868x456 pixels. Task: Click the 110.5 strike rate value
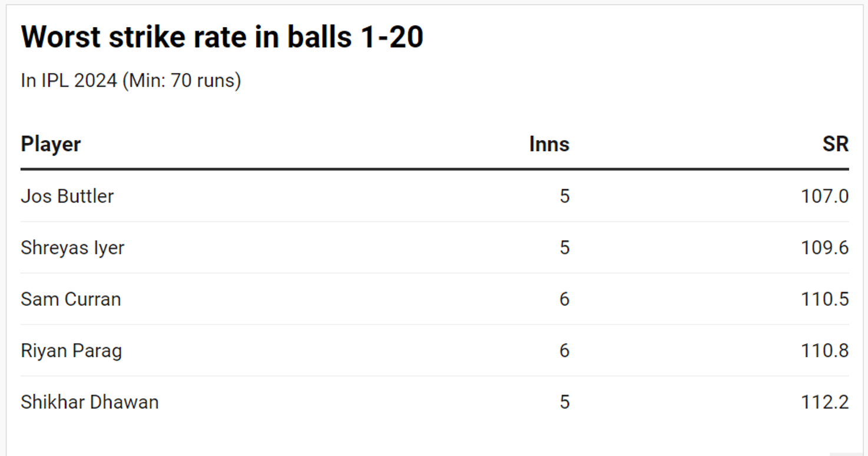824,299
